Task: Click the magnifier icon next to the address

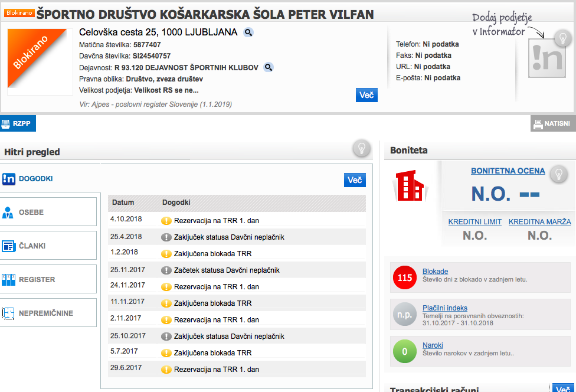Action: coord(248,32)
